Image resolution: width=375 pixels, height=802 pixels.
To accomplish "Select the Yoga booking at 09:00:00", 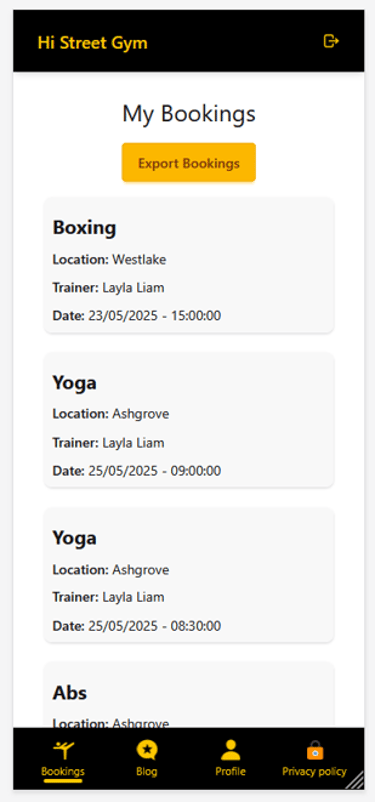I will point(189,420).
